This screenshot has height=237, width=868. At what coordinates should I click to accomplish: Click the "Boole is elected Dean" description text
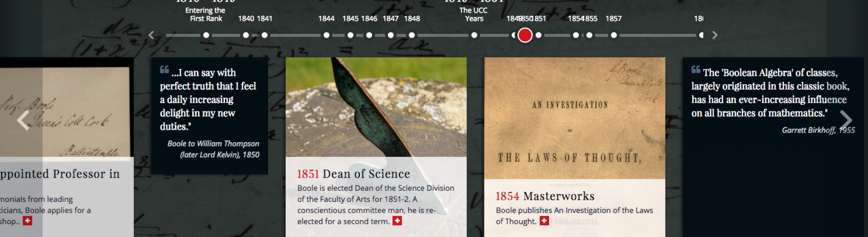click(x=376, y=205)
